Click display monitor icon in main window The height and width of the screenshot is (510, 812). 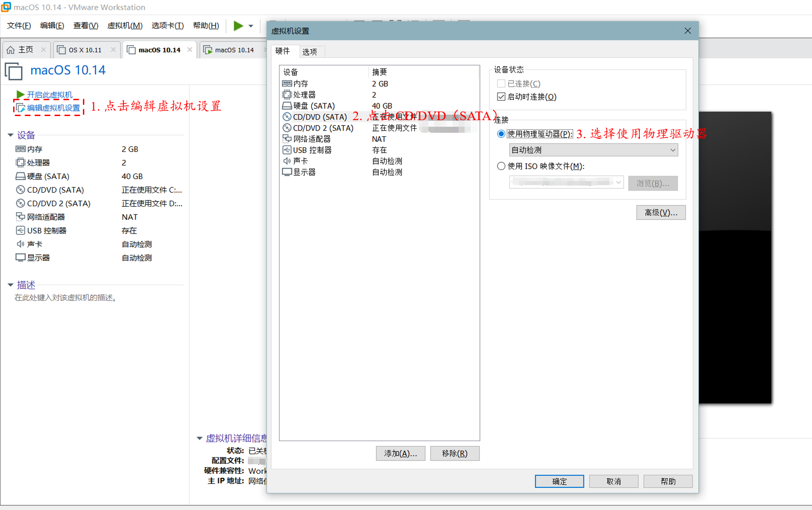[20, 257]
